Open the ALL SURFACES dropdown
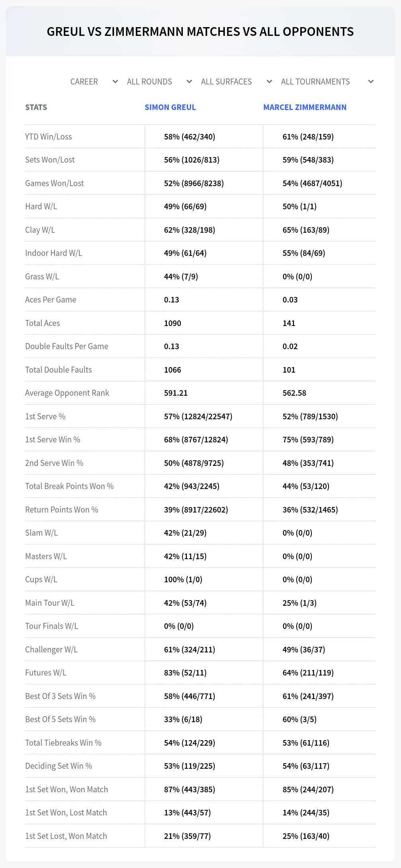 click(237, 82)
